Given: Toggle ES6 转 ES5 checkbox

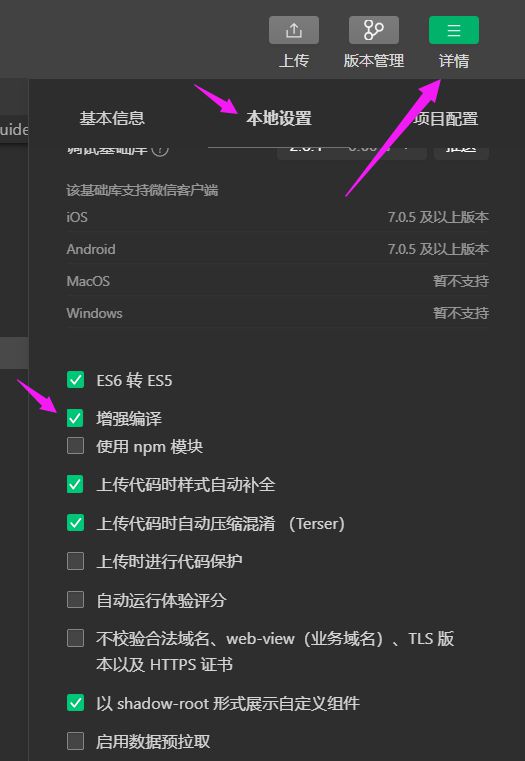Looking at the screenshot, I should point(75,380).
